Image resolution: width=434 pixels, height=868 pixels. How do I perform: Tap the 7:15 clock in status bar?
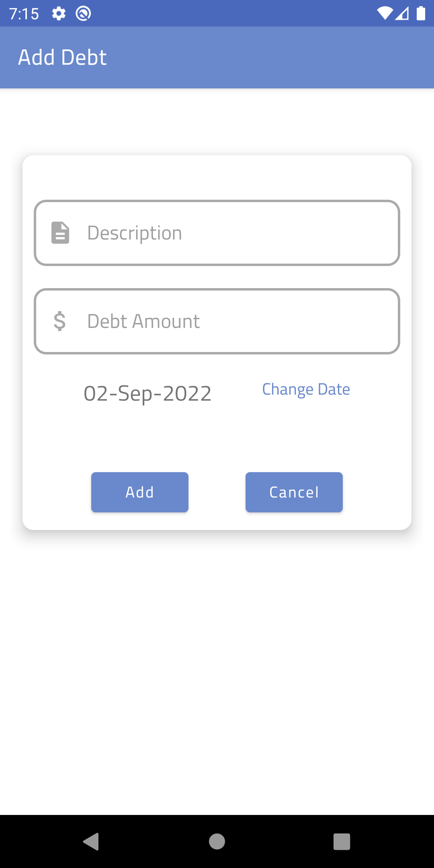[24, 14]
